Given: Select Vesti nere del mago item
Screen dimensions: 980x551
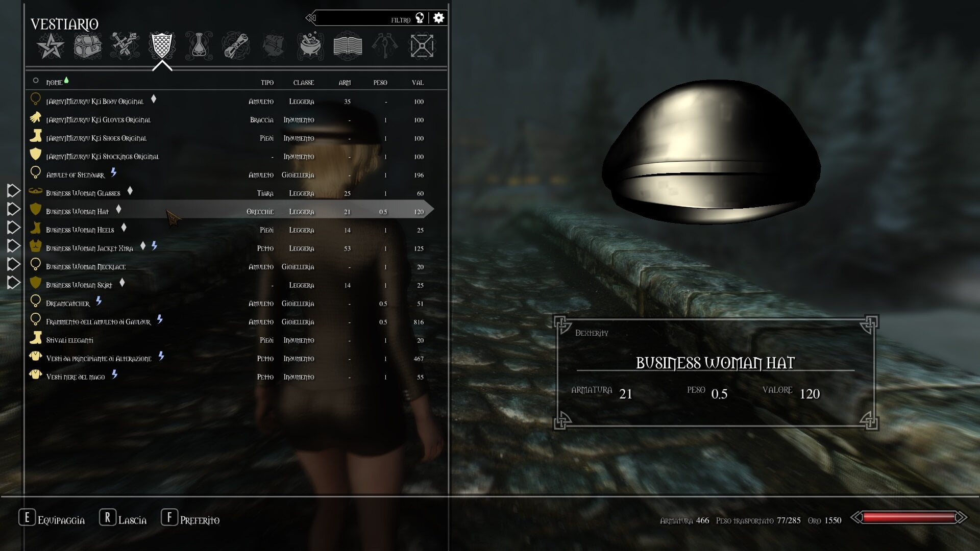Looking at the screenshot, I should (x=230, y=377).
